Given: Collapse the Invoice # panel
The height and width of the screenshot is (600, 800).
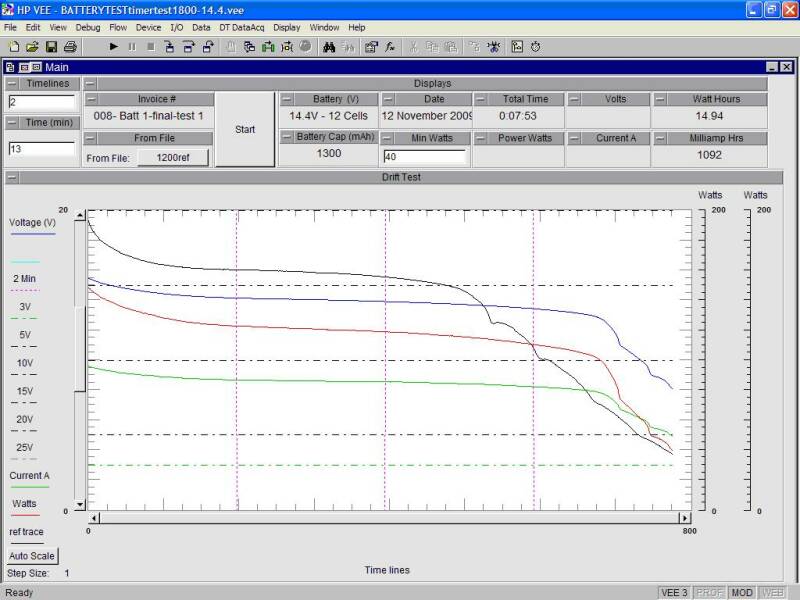Looking at the screenshot, I should [92, 99].
